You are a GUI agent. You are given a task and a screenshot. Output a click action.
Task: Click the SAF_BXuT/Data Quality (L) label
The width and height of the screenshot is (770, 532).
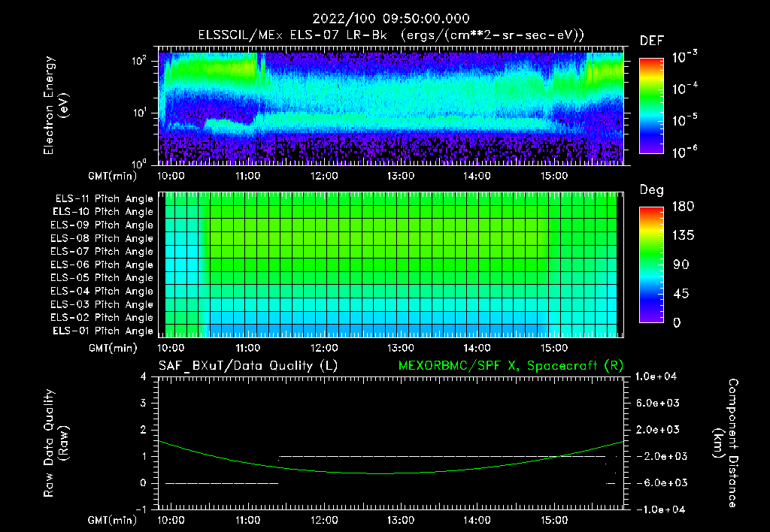(248, 366)
